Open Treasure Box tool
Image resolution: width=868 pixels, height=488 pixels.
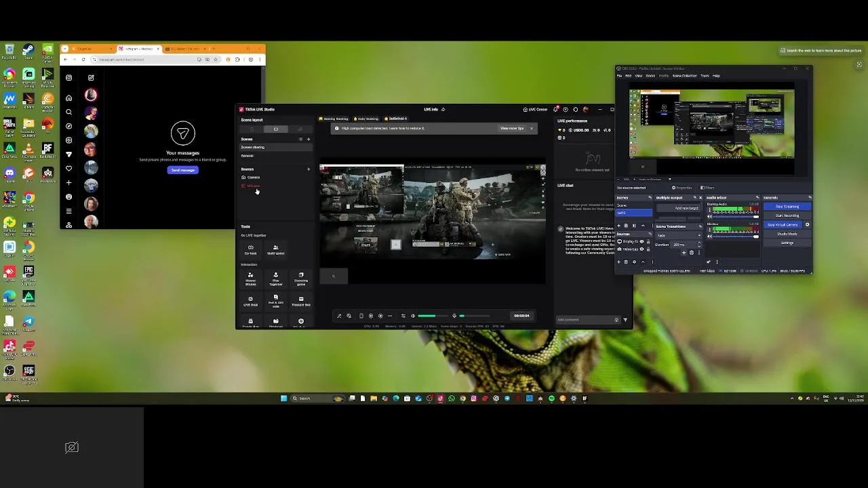(301, 301)
